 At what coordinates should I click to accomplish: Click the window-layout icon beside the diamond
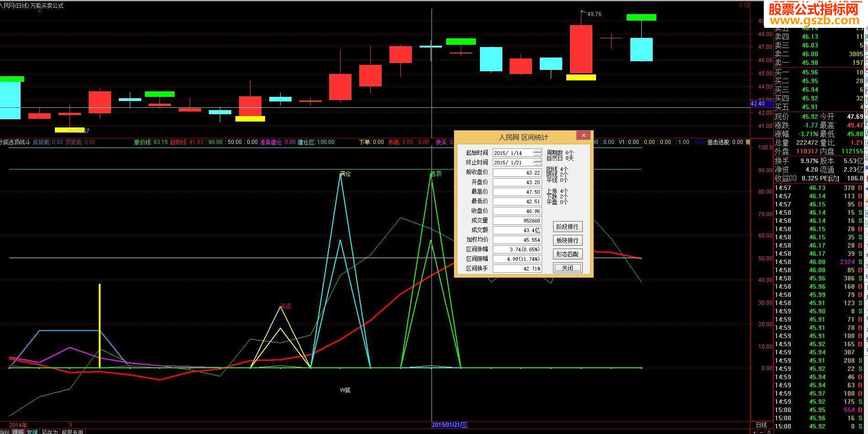coord(747,5)
